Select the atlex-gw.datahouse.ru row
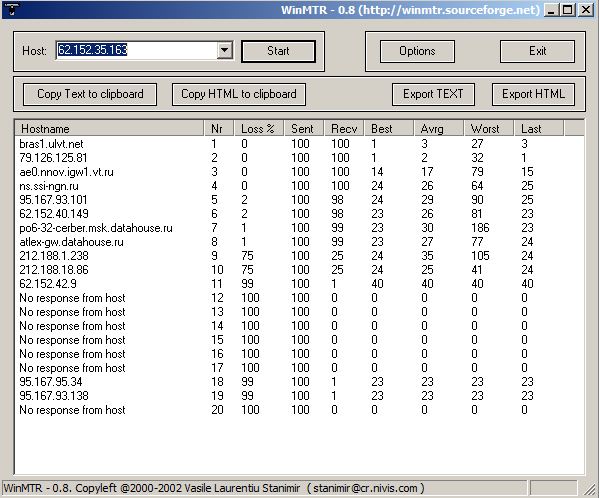The height and width of the screenshot is (498, 599). [300, 242]
